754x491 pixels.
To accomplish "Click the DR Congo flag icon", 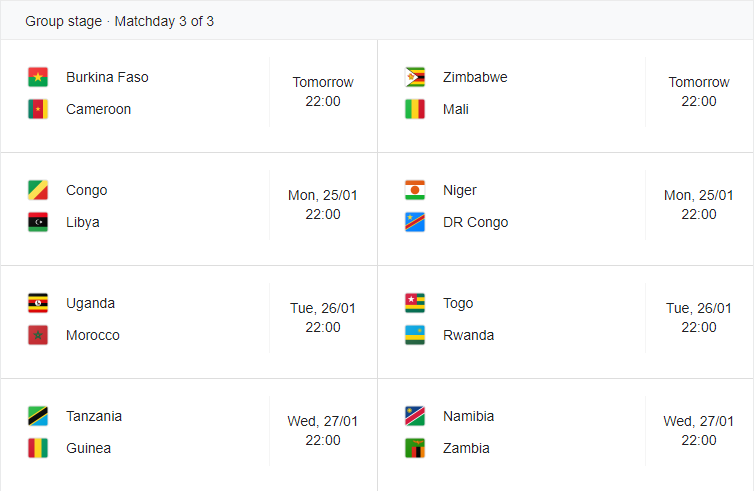I will [415, 222].
